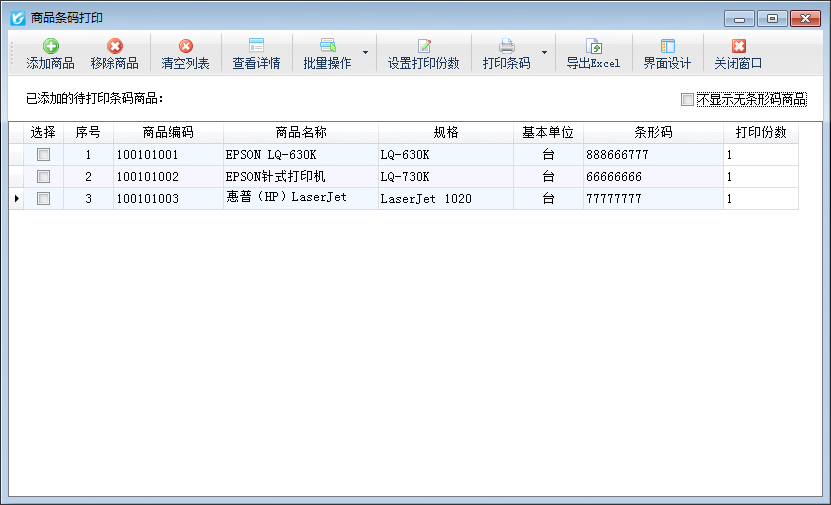This screenshot has width=831, height=505.
Task: Click the 打印条码 printer icon
Action: click(x=506, y=46)
